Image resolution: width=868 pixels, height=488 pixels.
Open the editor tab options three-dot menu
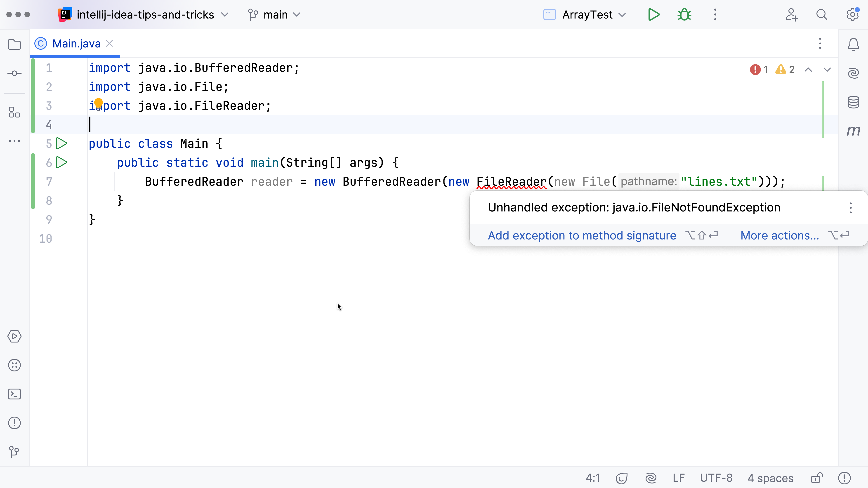820,43
